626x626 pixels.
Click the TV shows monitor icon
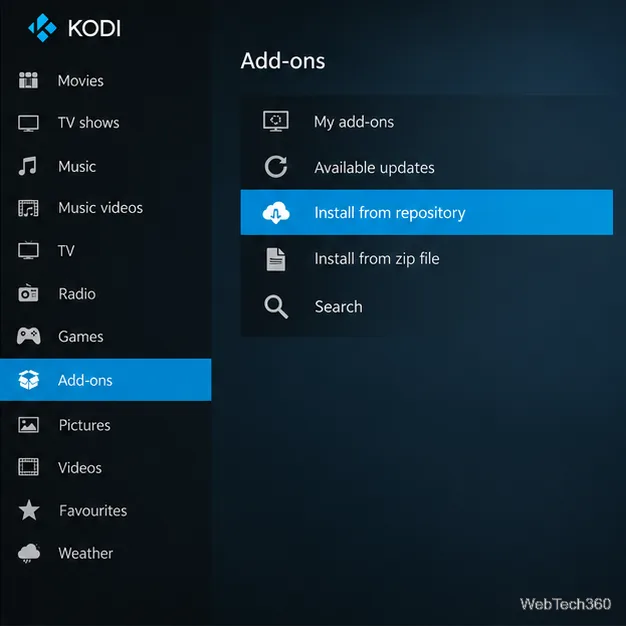pyautogui.click(x=28, y=123)
